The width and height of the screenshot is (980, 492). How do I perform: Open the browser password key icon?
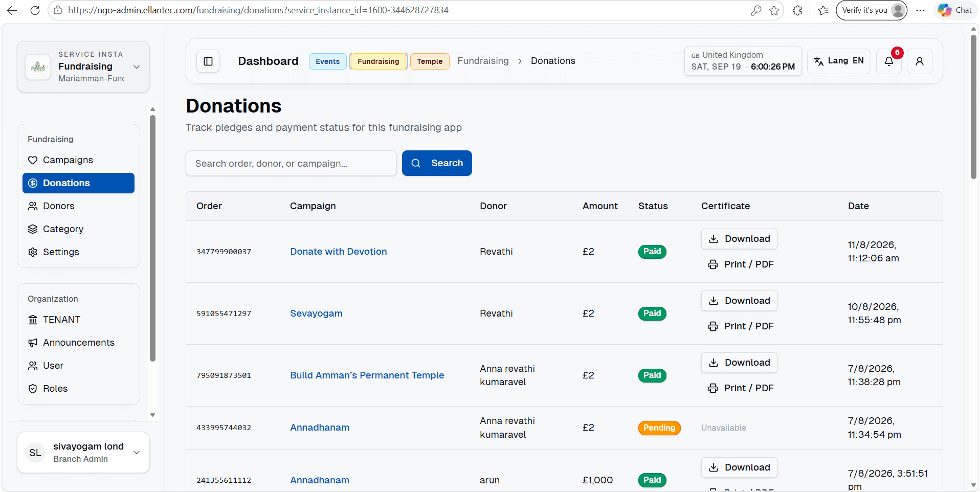(x=756, y=10)
